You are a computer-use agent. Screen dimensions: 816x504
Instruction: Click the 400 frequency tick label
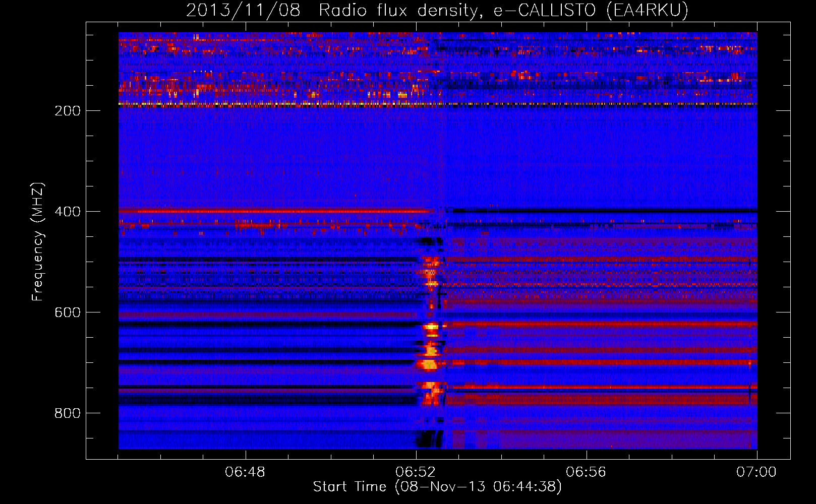coord(68,212)
